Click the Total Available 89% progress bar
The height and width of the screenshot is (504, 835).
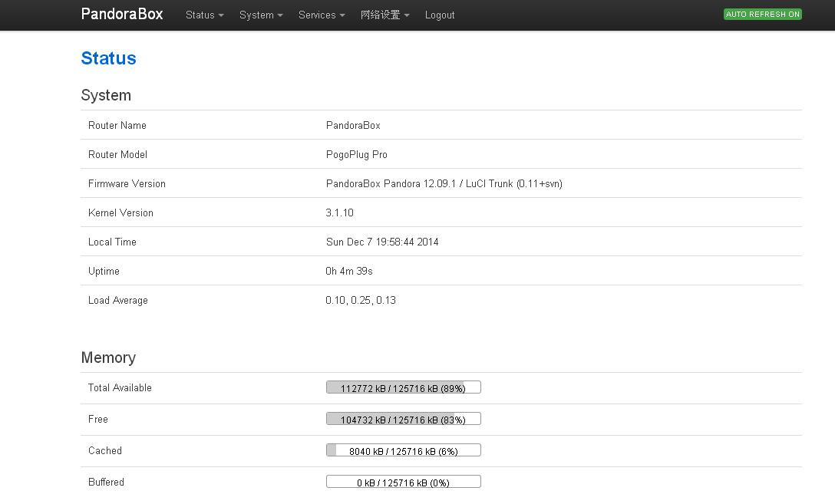(x=404, y=387)
